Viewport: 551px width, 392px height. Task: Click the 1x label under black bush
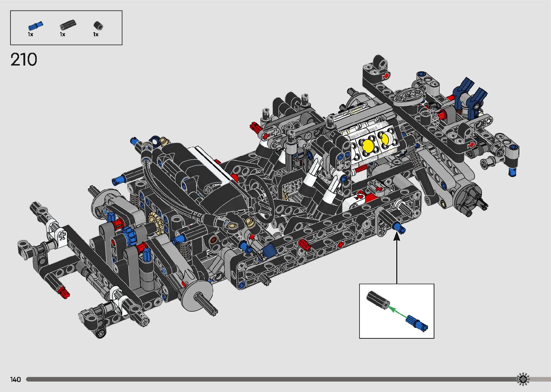pos(96,35)
